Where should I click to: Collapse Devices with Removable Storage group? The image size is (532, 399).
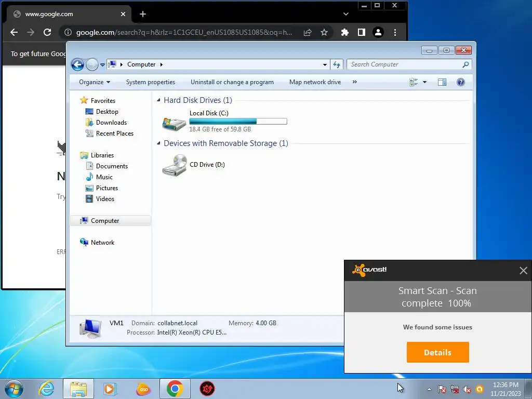tap(158, 143)
